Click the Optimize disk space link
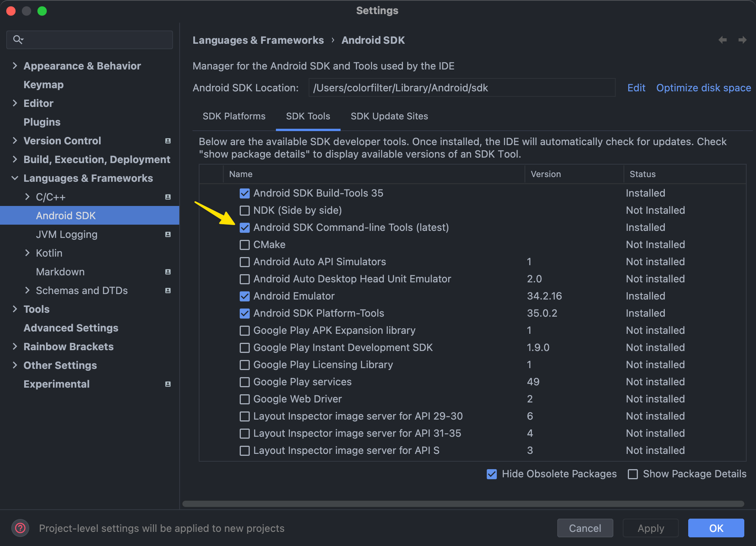Image resolution: width=756 pixels, height=546 pixels. tap(703, 88)
